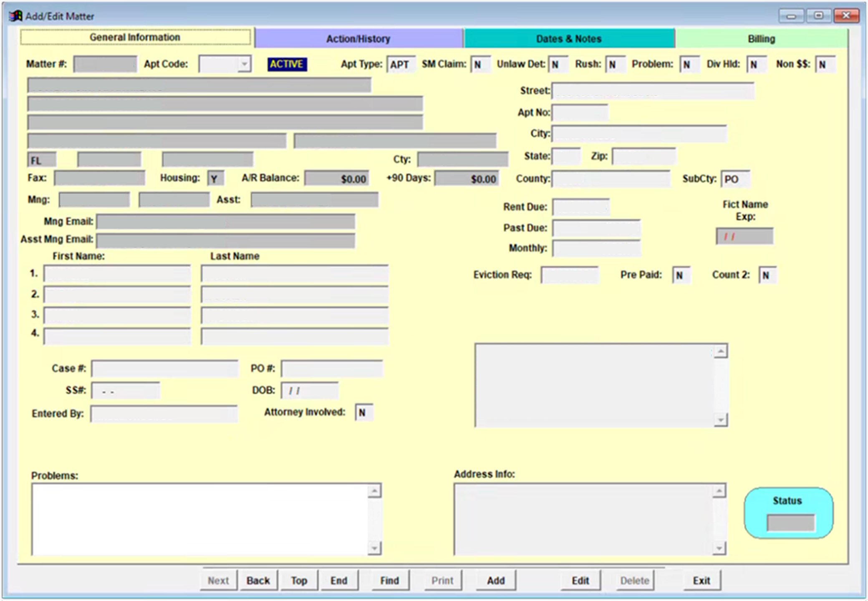Open the Dates & Notes tab
The image size is (868, 601).
[x=568, y=38]
